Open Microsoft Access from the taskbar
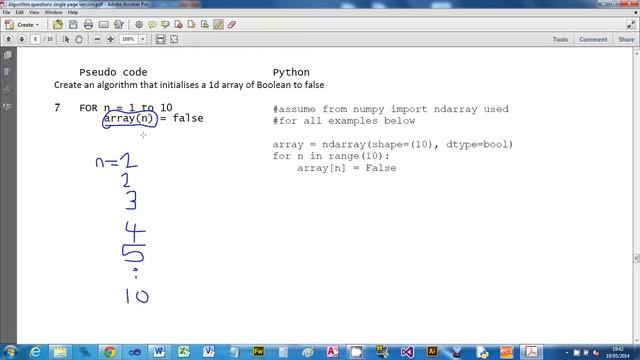This screenshot has height=360, width=640. click(332, 352)
